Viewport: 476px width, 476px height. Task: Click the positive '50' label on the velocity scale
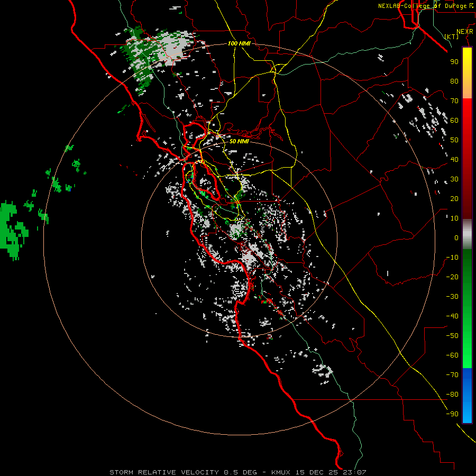click(454, 140)
